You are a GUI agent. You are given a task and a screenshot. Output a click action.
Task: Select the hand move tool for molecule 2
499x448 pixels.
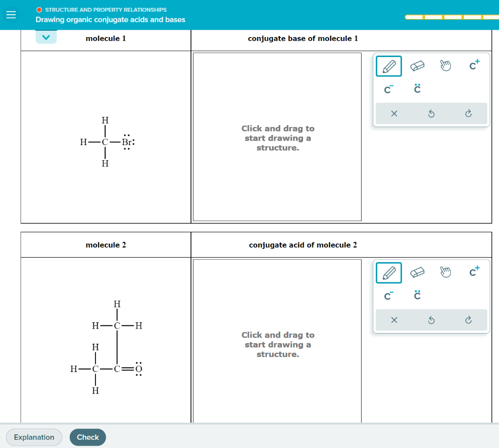[445, 272]
